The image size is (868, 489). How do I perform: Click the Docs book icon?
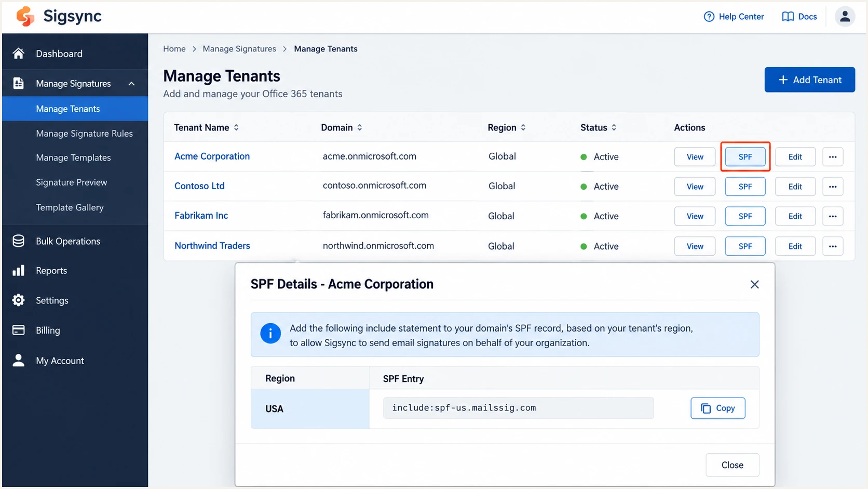coord(788,17)
